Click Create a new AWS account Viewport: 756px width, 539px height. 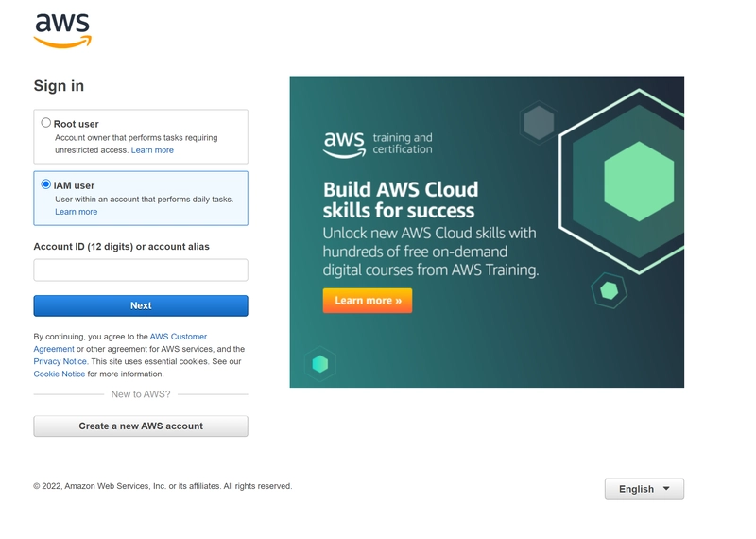pos(141,426)
